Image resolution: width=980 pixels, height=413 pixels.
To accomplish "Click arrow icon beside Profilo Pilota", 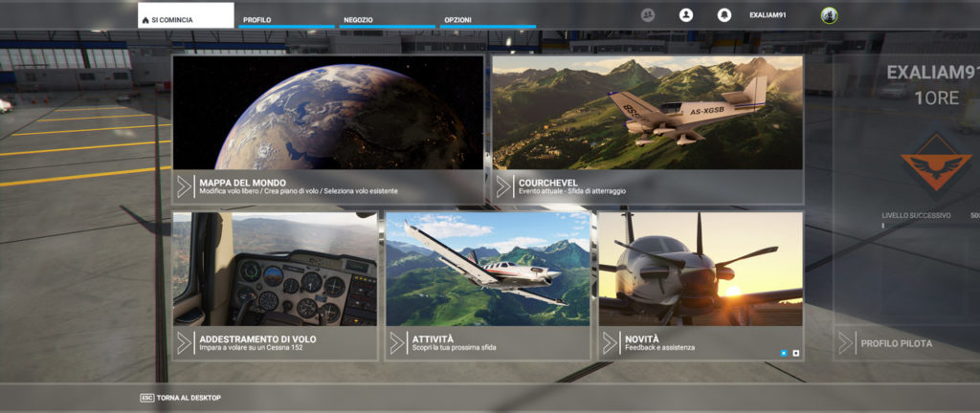I will click(x=846, y=343).
